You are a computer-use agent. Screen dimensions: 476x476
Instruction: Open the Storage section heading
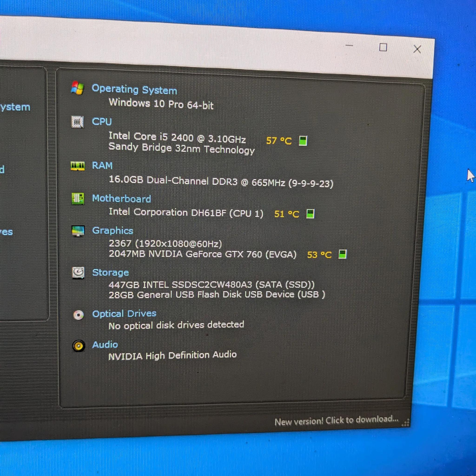110,272
